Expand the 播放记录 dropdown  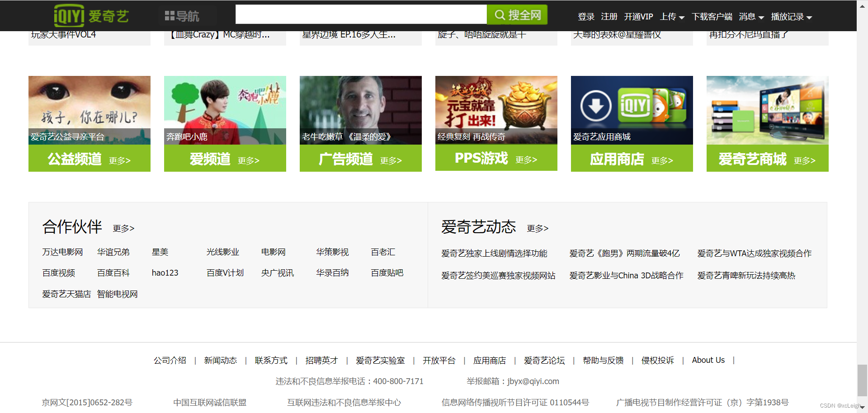(791, 17)
